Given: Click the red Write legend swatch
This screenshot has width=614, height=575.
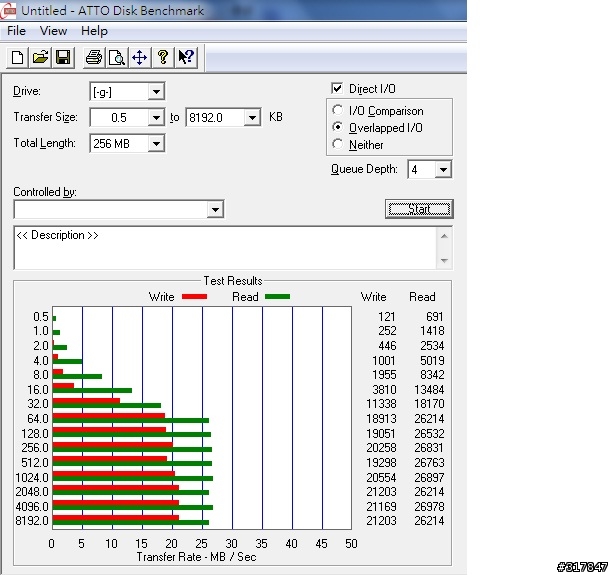Looking at the screenshot, I should point(194,297).
